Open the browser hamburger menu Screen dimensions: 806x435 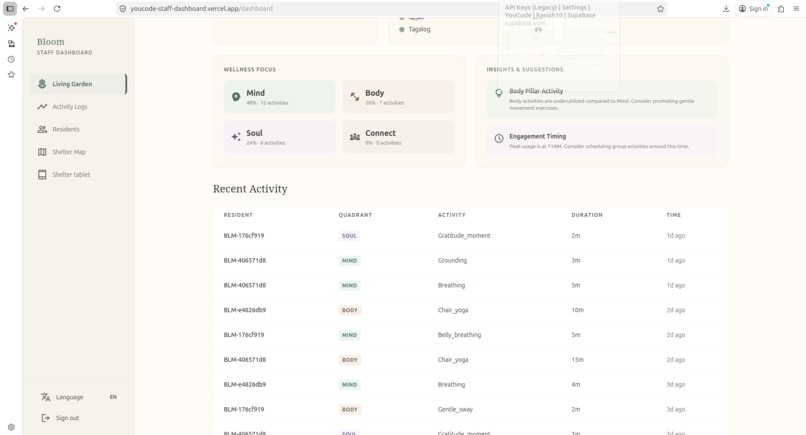[x=796, y=9]
